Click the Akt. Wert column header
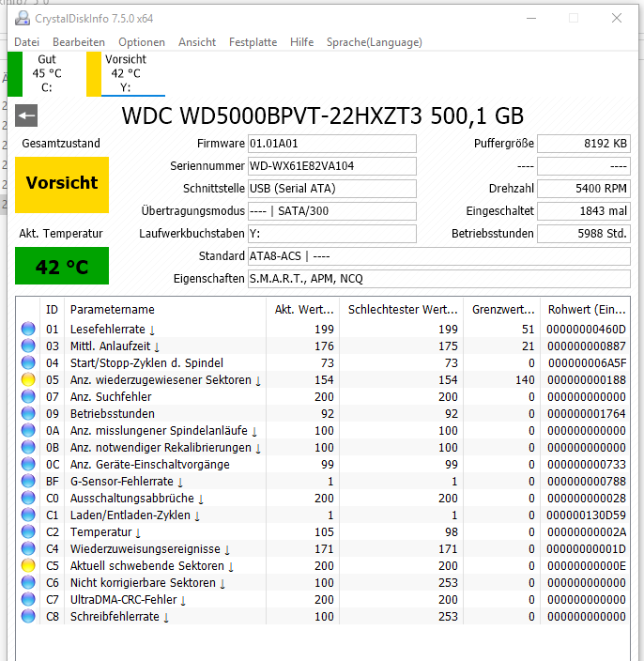The height and width of the screenshot is (661, 644). [x=302, y=310]
